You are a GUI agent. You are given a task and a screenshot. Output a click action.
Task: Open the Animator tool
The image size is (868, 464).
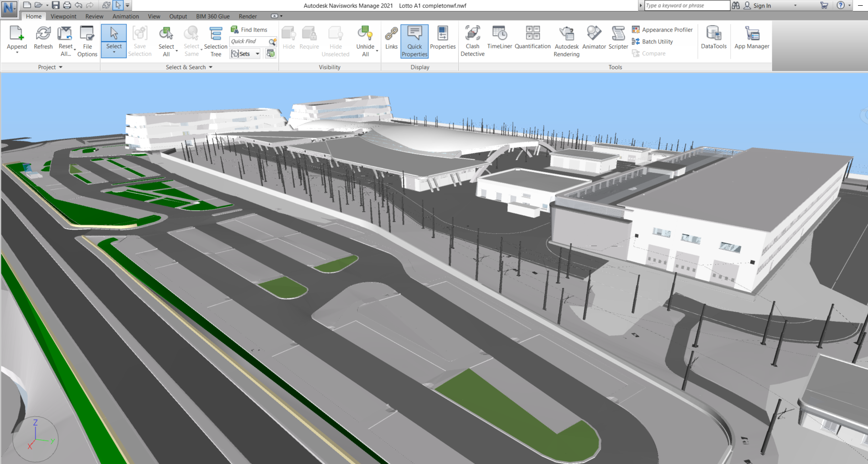coord(594,38)
